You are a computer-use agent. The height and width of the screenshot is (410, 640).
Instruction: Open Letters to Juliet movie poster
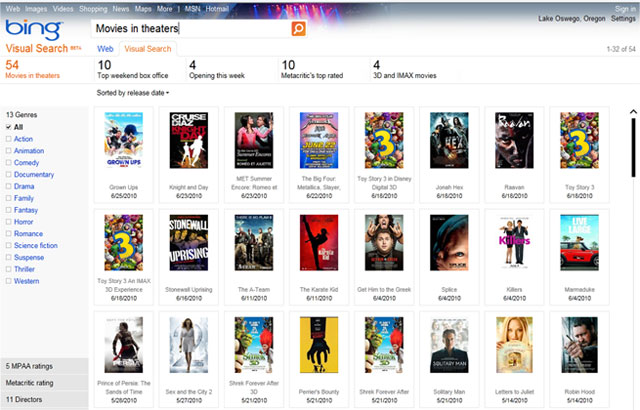tap(514, 345)
